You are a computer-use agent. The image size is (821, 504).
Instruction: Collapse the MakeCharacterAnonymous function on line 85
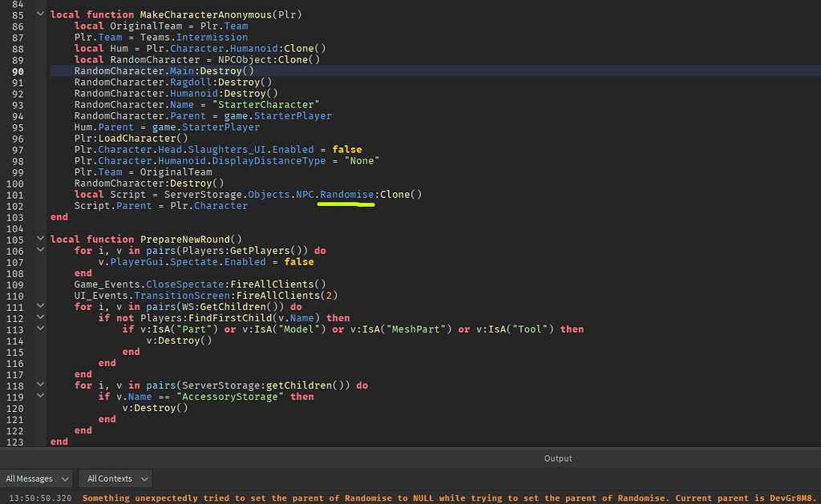click(40, 14)
